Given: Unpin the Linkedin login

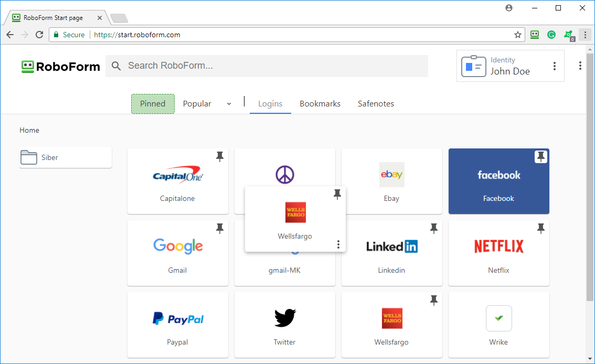Looking at the screenshot, I should pos(434,229).
